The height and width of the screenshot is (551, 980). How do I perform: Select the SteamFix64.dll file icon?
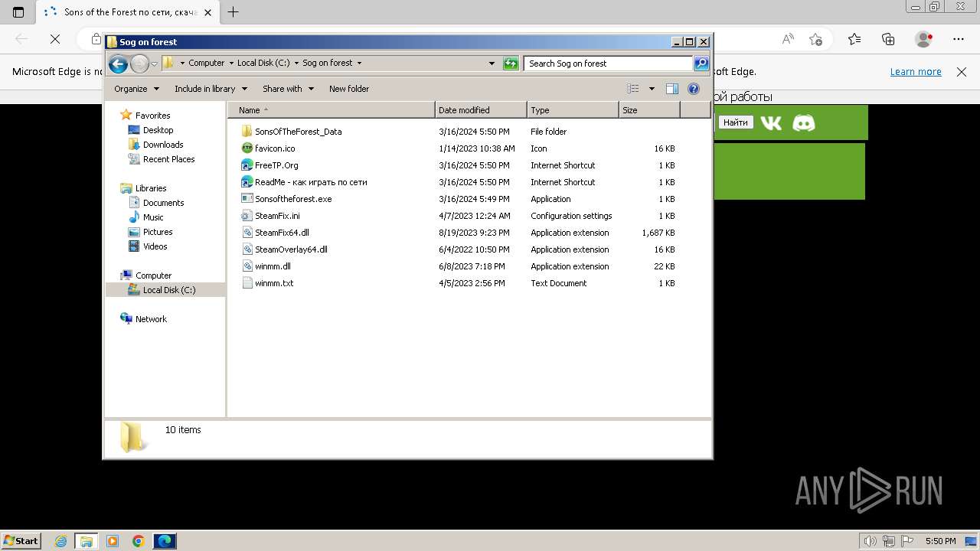(x=247, y=233)
